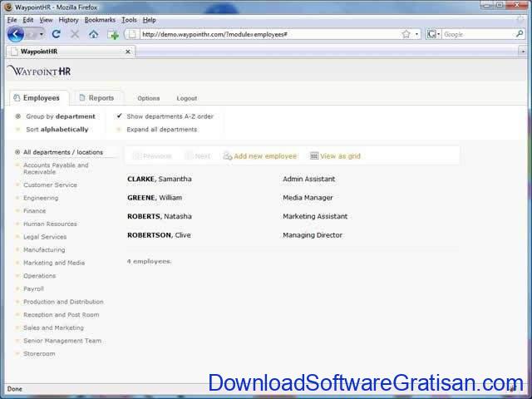The width and height of the screenshot is (532, 399).
Task: Select Operations department
Action: click(x=39, y=276)
